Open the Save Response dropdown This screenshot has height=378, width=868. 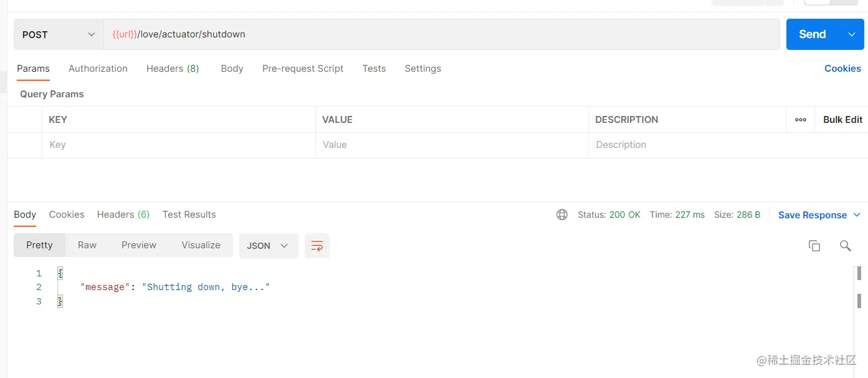[x=819, y=215]
